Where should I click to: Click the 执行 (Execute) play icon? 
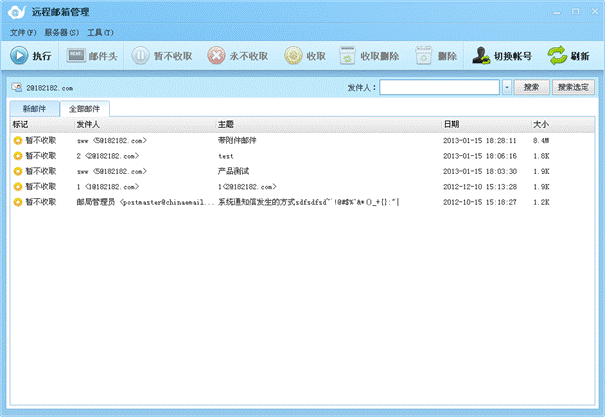[x=19, y=56]
